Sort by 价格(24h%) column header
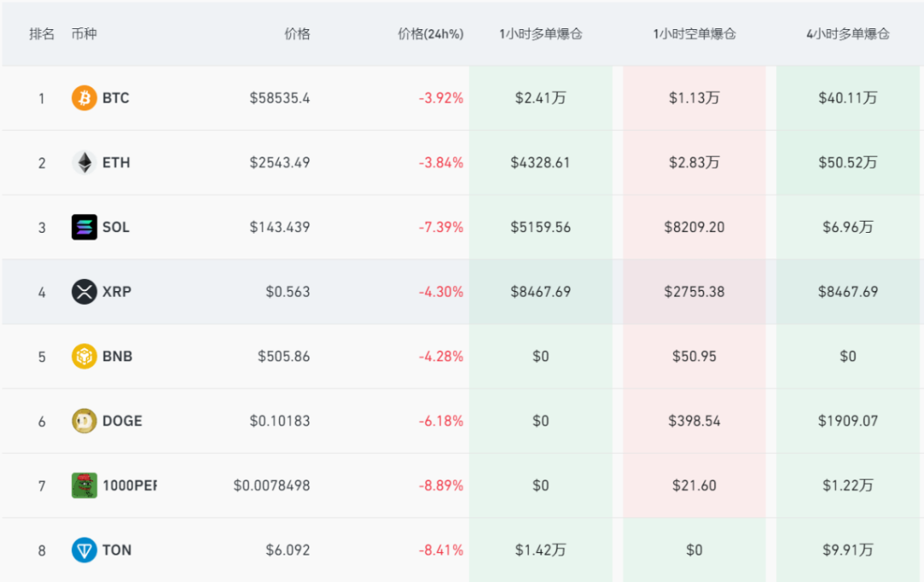This screenshot has width=924, height=582. click(x=430, y=34)
